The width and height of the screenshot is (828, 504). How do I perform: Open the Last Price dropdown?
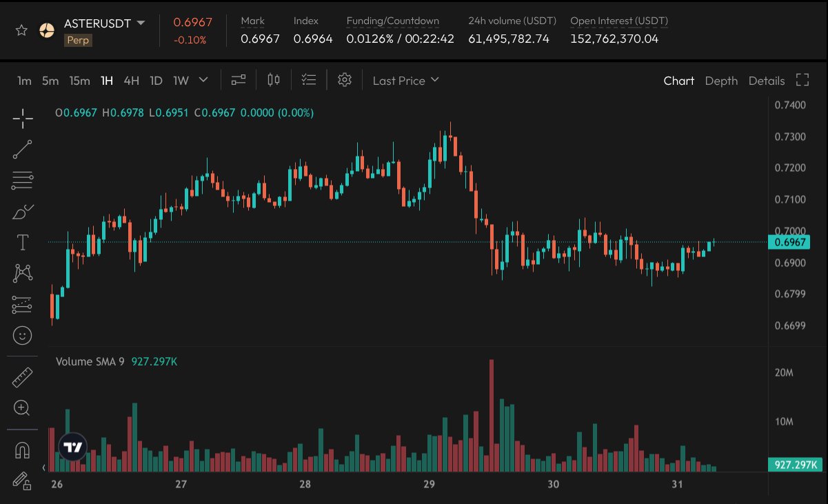(405, 81)
